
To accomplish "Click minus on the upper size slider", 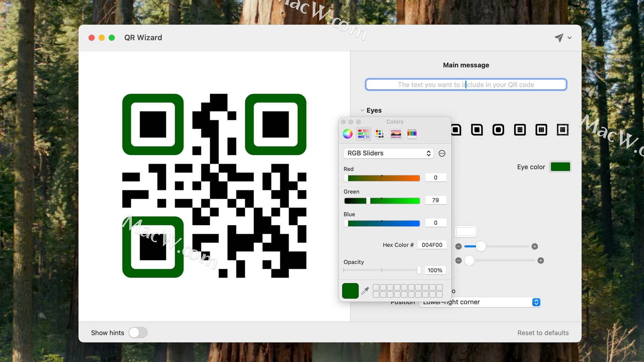I will (x=459, y=246).
